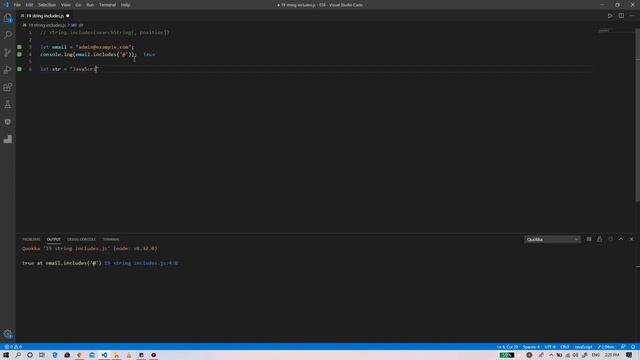The width and height of the screenshot is (640, 360).
Task: Open the Explorer view in activity bar
Action: 8,18
